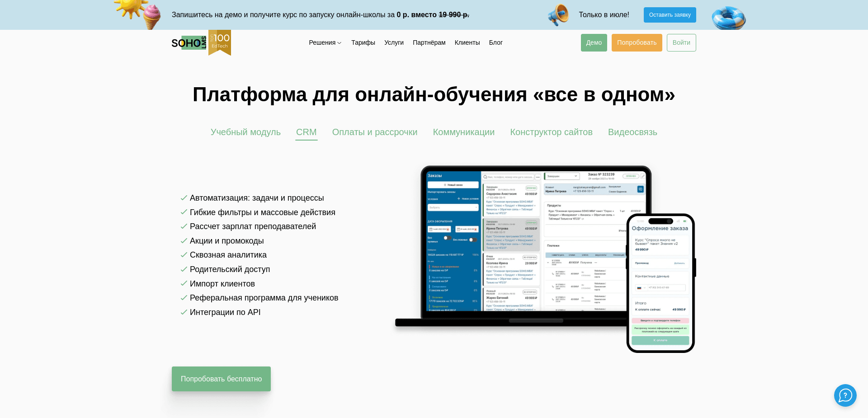Screen dimensions: 868x418
Task: Click the megaphone icon in the promo banner
Action: (x=558, y=14)
